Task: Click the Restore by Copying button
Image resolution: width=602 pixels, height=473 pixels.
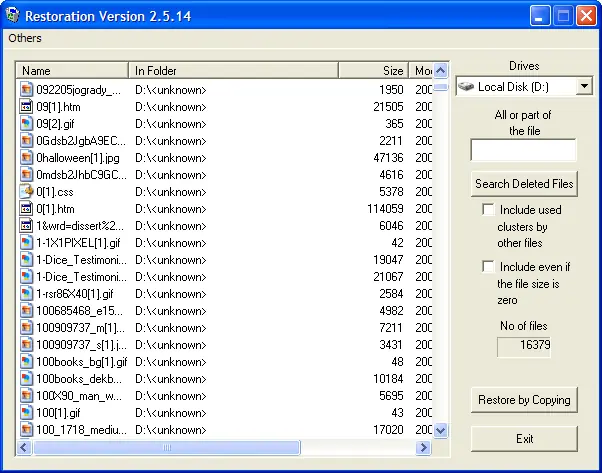Action: point(524,400)
